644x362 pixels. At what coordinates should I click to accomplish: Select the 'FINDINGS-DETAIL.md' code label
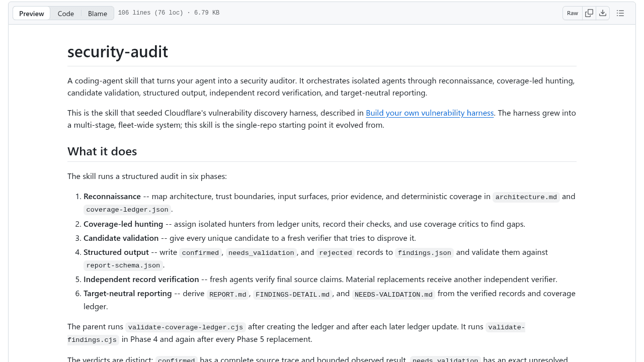[293, 294]
